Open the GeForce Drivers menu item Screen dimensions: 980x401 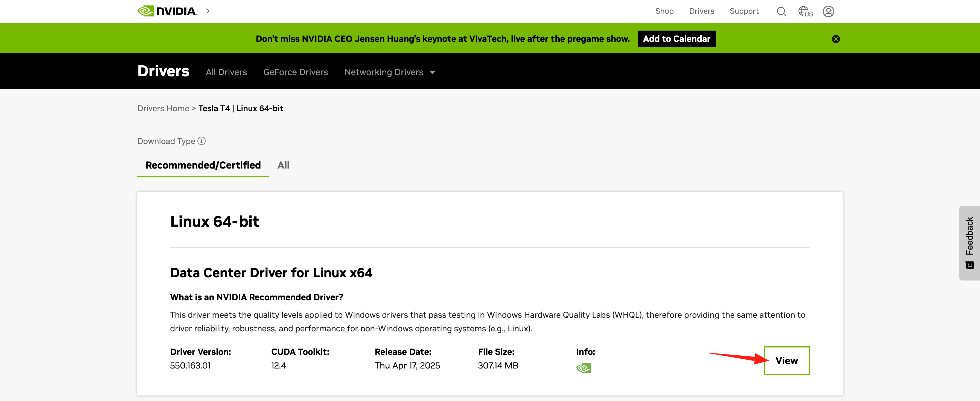click(295, 72)
